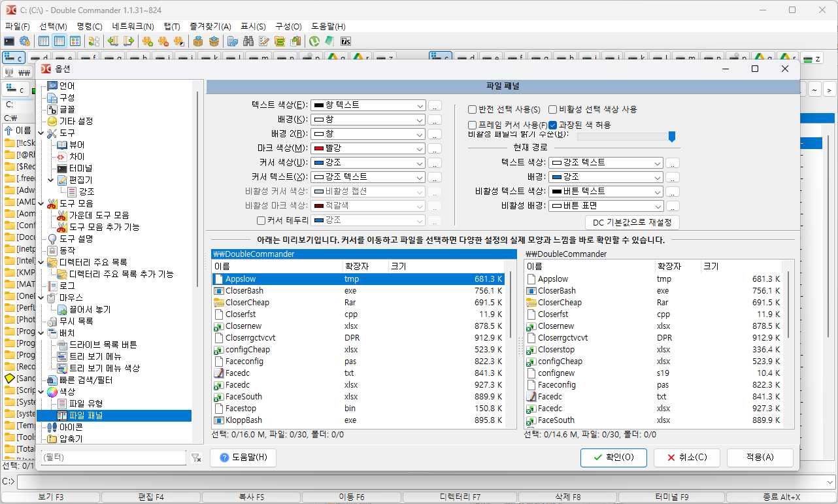Click the gear options icon in the main toolbar
This screenshot has width=838, height=504.
24,41
